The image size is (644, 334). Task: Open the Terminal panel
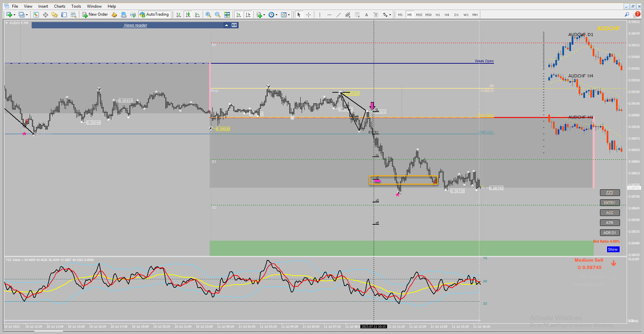click(64, 15)
